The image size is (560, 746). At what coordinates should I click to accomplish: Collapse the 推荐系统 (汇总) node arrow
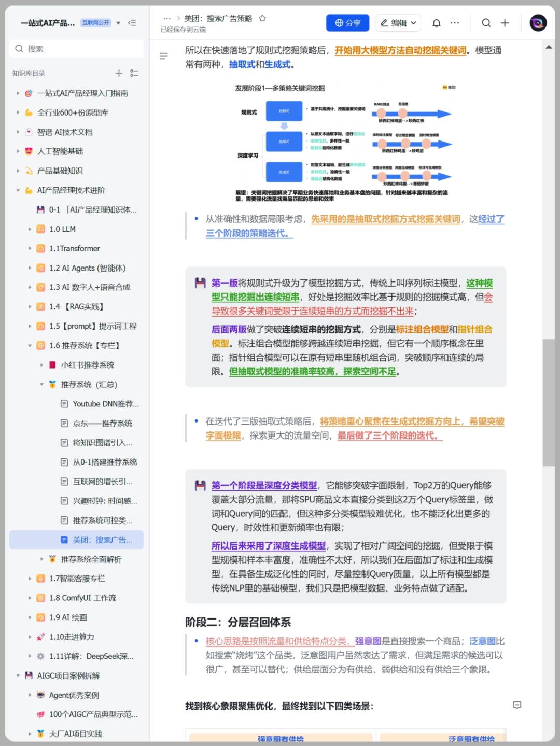tap(41, 384)
